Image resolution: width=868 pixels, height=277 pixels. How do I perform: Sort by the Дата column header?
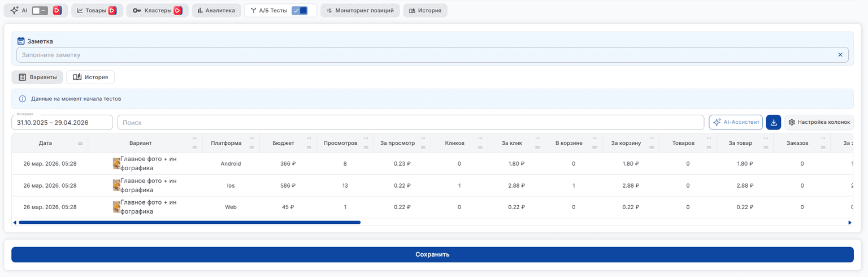point(45,144)
